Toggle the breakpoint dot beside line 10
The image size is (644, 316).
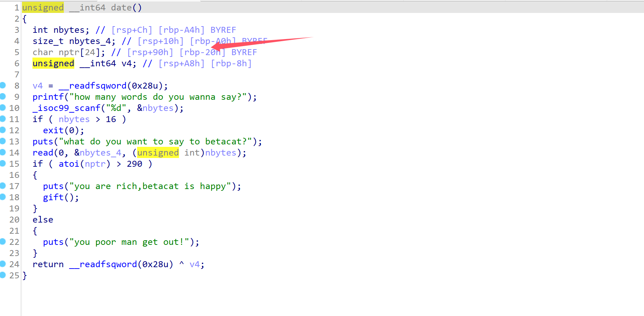pos(3,107)
